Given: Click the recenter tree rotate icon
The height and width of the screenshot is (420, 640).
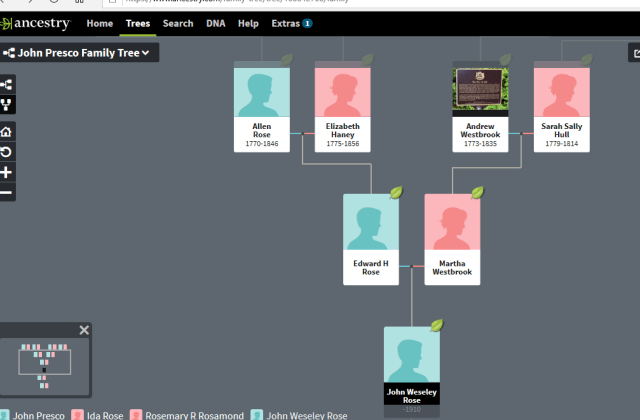Looking at the screenshot, I should pos(7,152).
